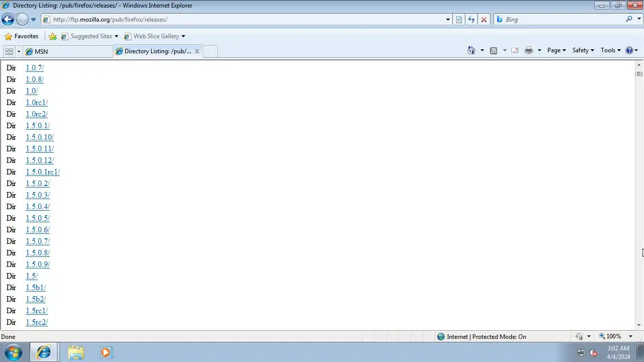Viewport: 644px width, 362px height.
Task: Click the Add to Favorites Bar icon
Action: [53, 36]
